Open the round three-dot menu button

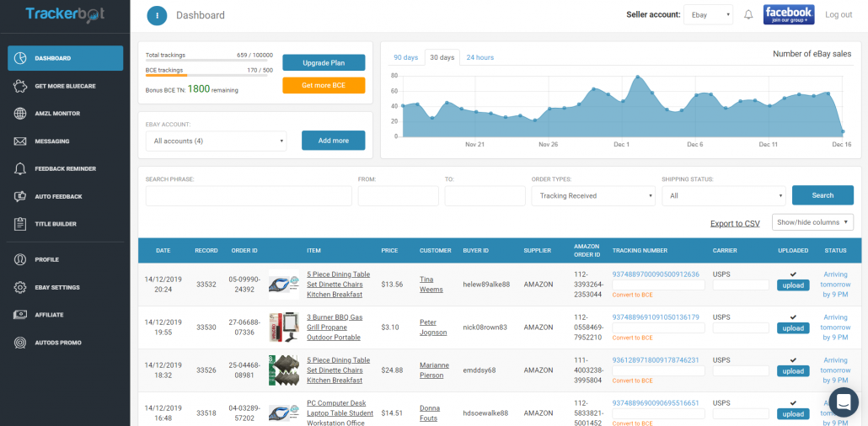tap(158, 15)
